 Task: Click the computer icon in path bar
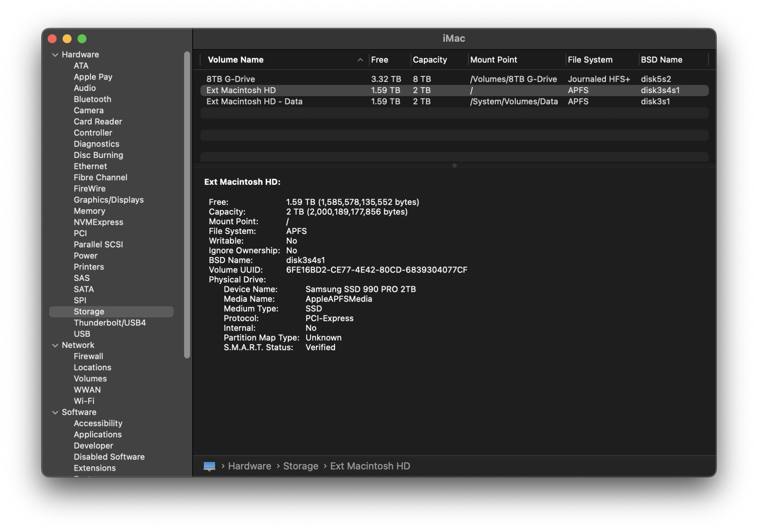209,466
